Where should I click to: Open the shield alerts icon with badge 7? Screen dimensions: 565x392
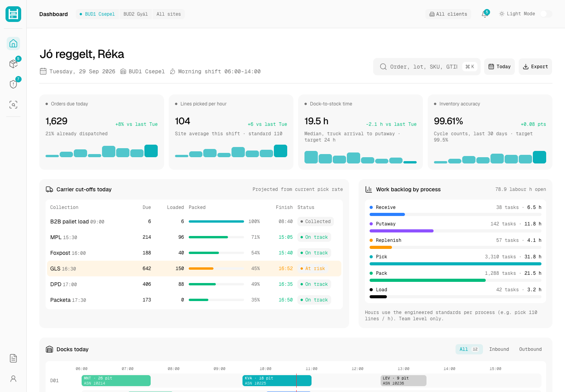(x=13, y=84)
